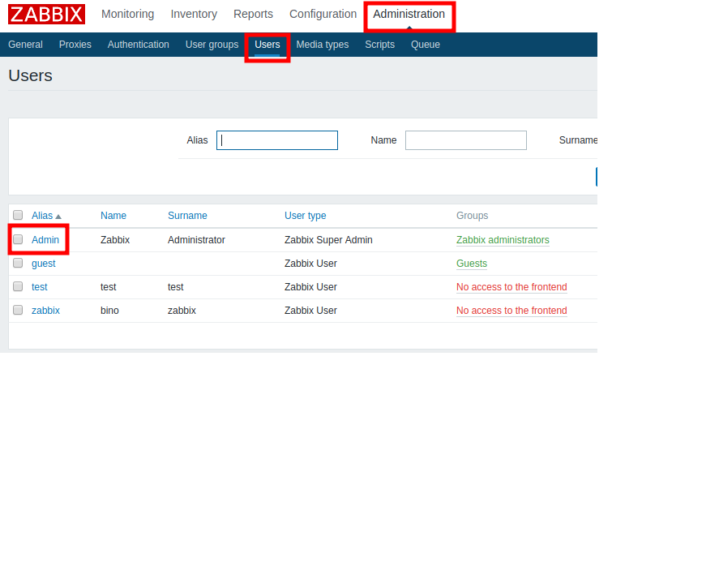
Task: Focus the Alias filter input field
Action: tap(277, 140)
